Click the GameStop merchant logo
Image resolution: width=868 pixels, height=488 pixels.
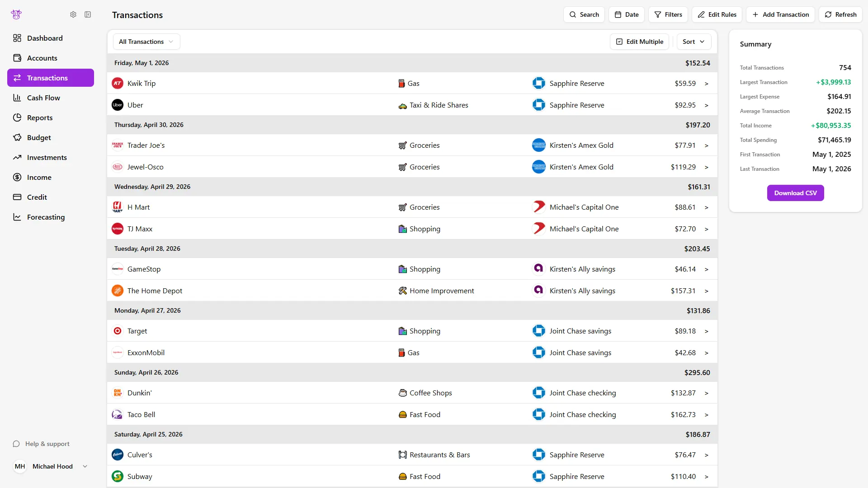tap(118, 269)
